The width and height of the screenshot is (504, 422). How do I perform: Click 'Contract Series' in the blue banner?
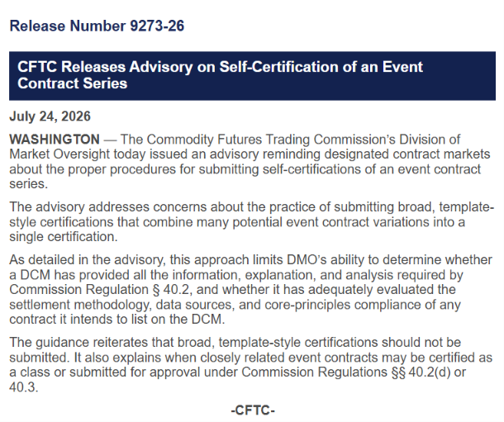[x=73, y=83]
